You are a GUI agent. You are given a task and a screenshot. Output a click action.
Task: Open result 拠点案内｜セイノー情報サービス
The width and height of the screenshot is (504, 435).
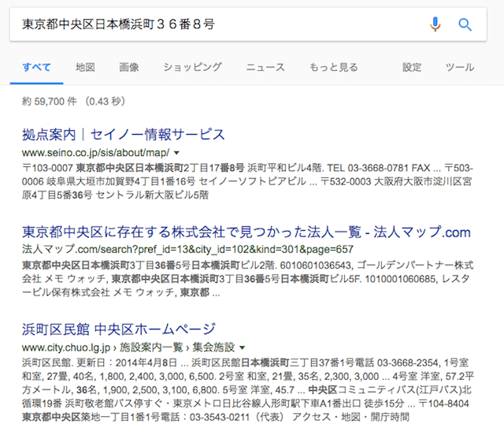pos(124,135)
